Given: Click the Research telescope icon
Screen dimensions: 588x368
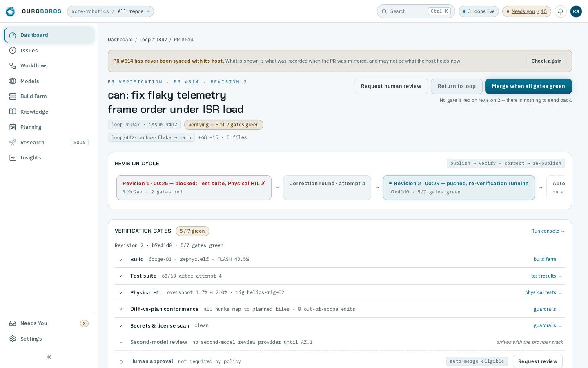Looking at the screenshot, I should point(13,142).
